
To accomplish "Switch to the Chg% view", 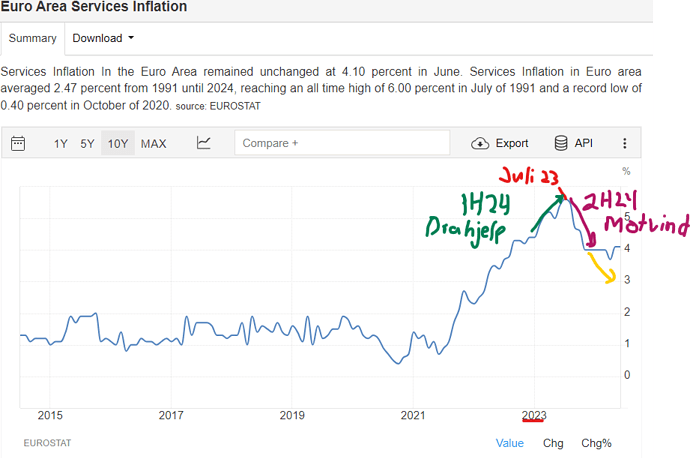I will pyautogui.click(x=596, y=443).
